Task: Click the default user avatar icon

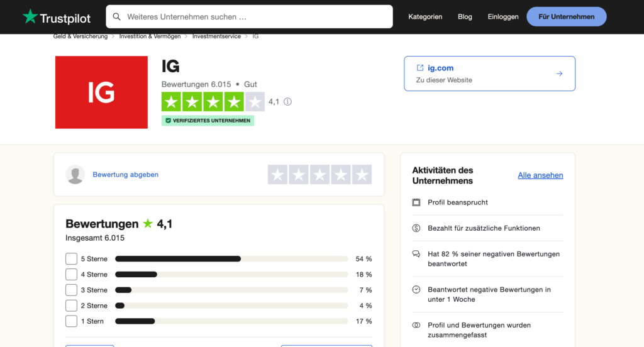Action: pyautogui.click(x=75, y=175)
